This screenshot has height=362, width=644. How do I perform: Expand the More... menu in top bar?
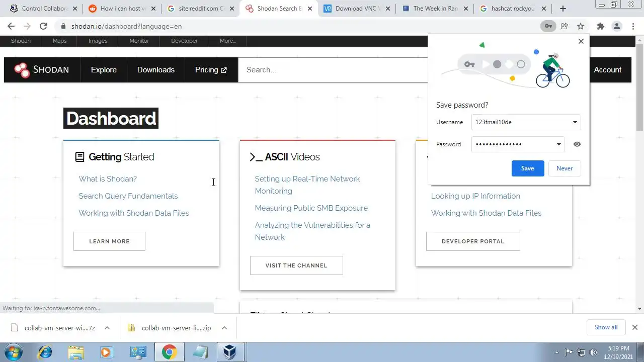(x=228, y=41)
